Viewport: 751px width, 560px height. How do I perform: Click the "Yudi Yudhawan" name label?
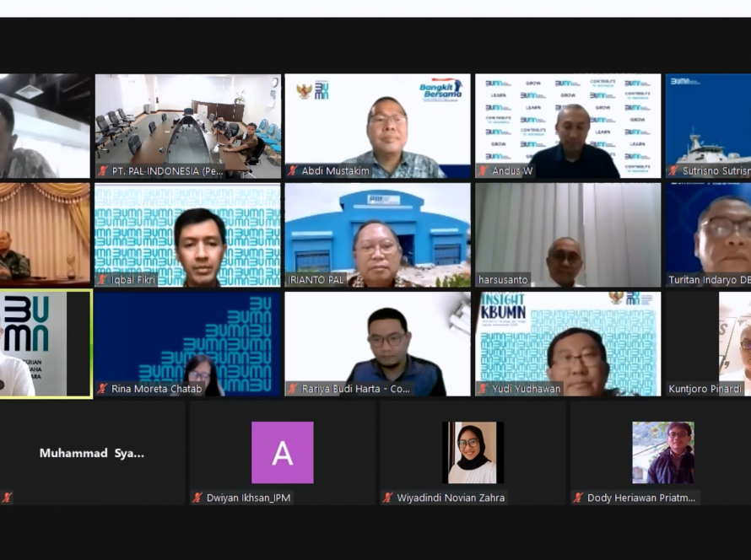point(526,389)
